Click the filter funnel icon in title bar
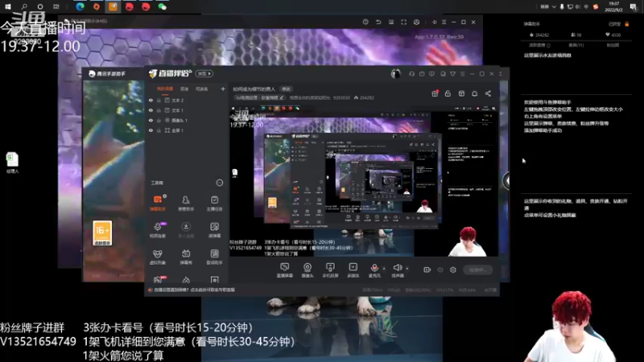644x362 pixels. point(452,74)
